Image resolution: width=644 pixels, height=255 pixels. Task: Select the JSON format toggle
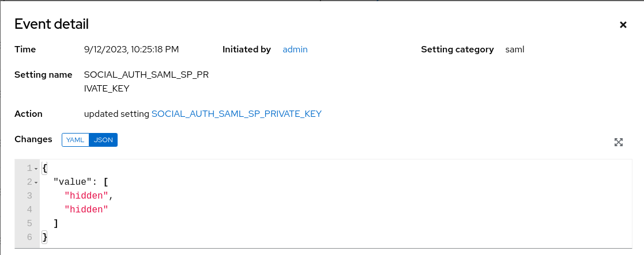tap(103, 140)
